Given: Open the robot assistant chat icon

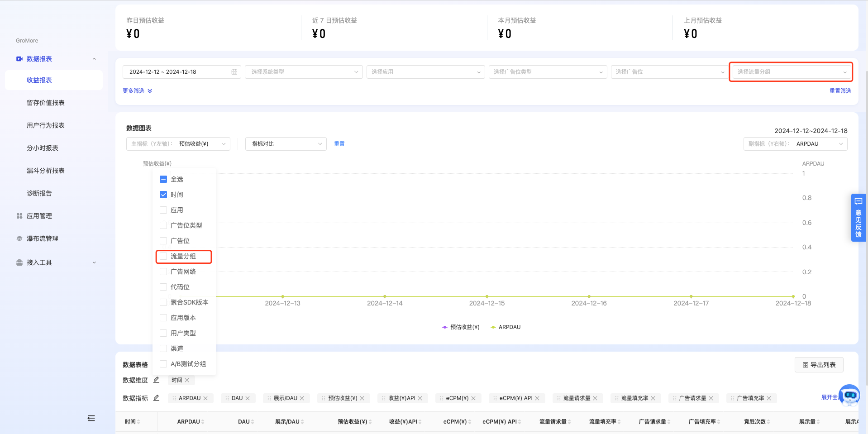Looking at the screenshot, I should [849, 395].
